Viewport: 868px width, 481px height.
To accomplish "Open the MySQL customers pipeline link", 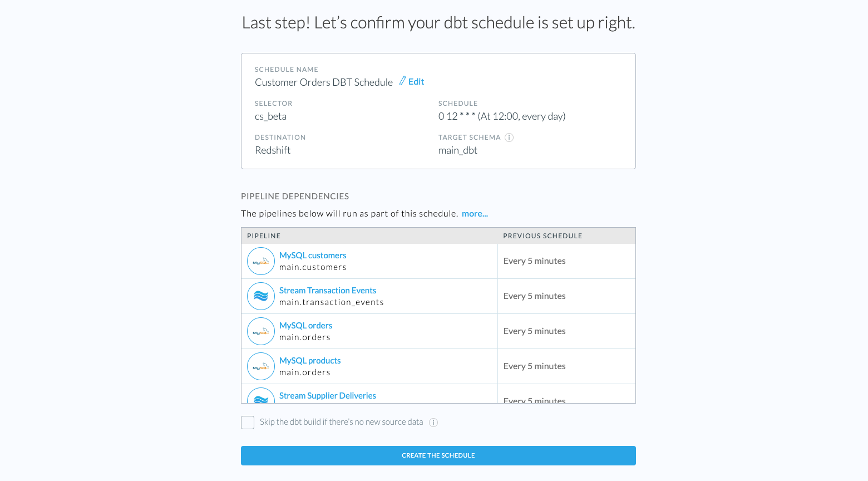I will tap(313, 256).
